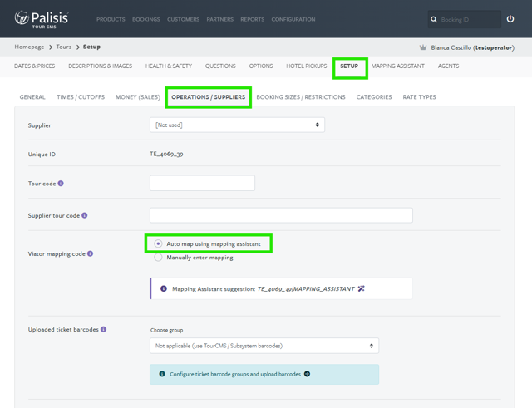The width and height of the screenshot is (532, 408).
Task: Click Configure ticket barcode groups and upload barcodes link
Action: 235,374
